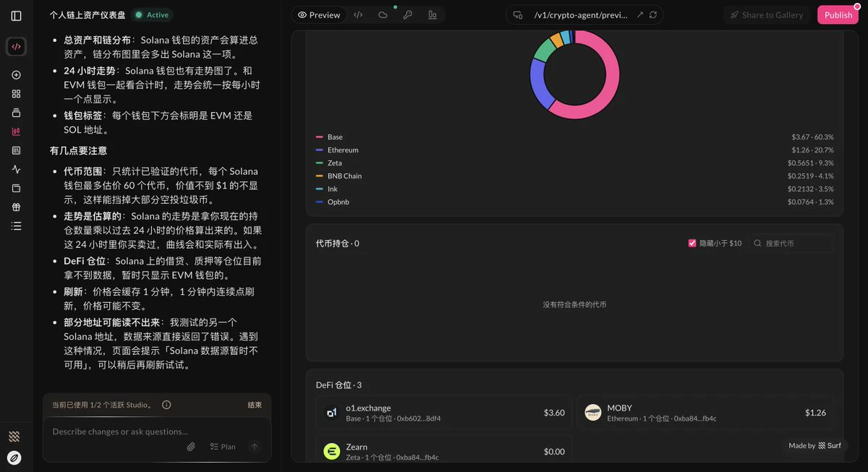Viewport: 868px width, 472px height.
Task: Click 结束 to end the studio
Action: click(x=255, y=405)
